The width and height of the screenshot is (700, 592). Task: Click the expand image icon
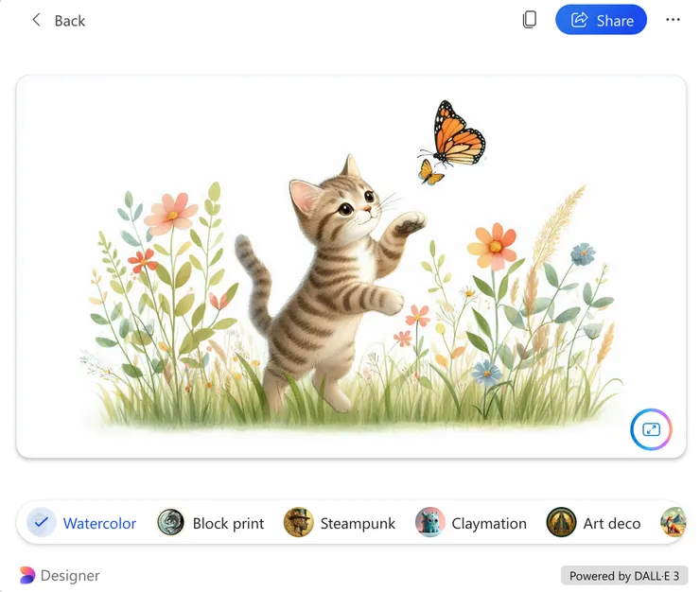pyautogui.click(x=651, y=429)
